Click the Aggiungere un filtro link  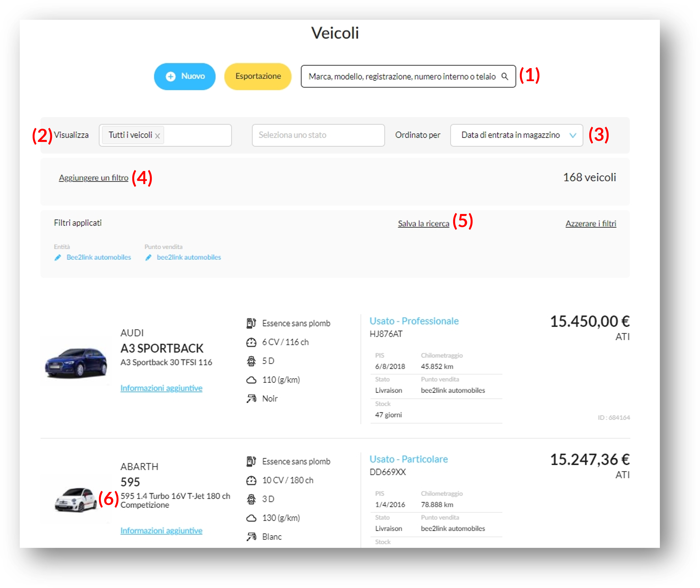click(93, 178)
